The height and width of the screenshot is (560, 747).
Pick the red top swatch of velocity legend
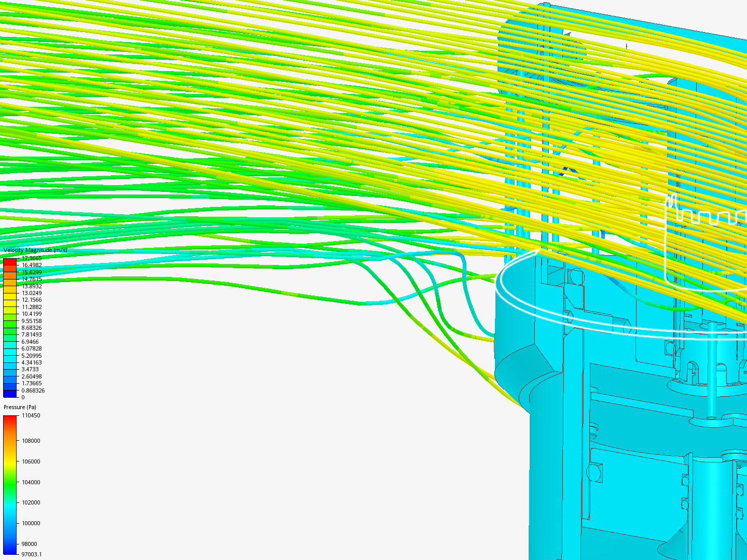pyautogui.click(x=10, y=261)
